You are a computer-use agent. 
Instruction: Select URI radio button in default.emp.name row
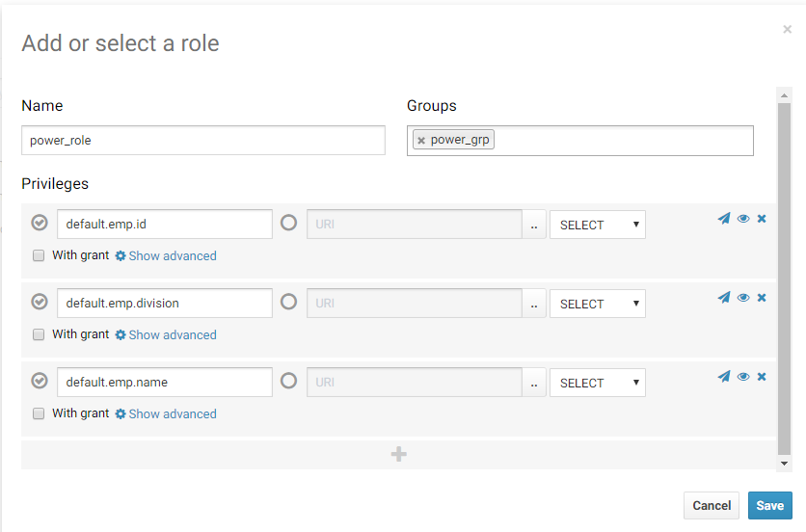point(288,381)
